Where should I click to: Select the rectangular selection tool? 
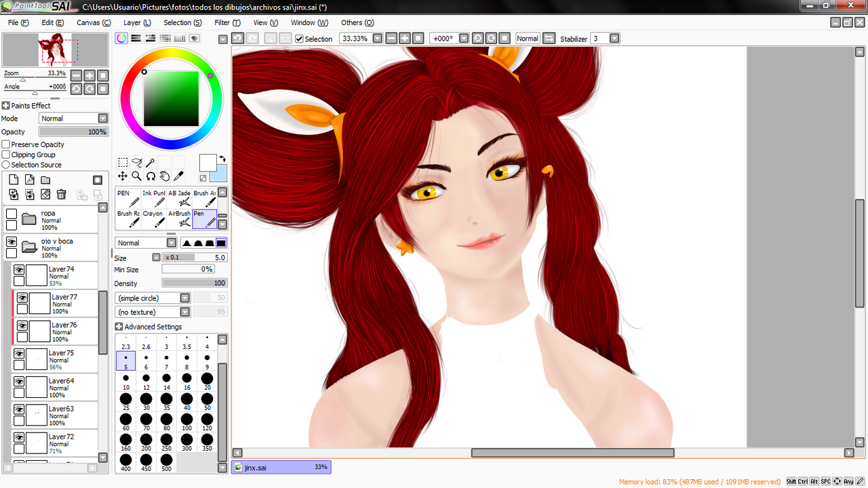coord(123,163)
